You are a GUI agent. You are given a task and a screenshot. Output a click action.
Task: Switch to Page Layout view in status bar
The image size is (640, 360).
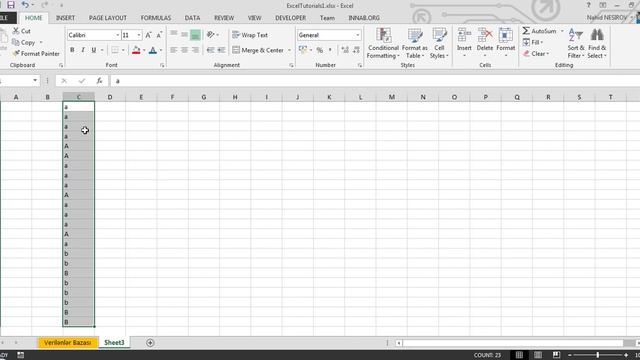(x=538, y=355)
